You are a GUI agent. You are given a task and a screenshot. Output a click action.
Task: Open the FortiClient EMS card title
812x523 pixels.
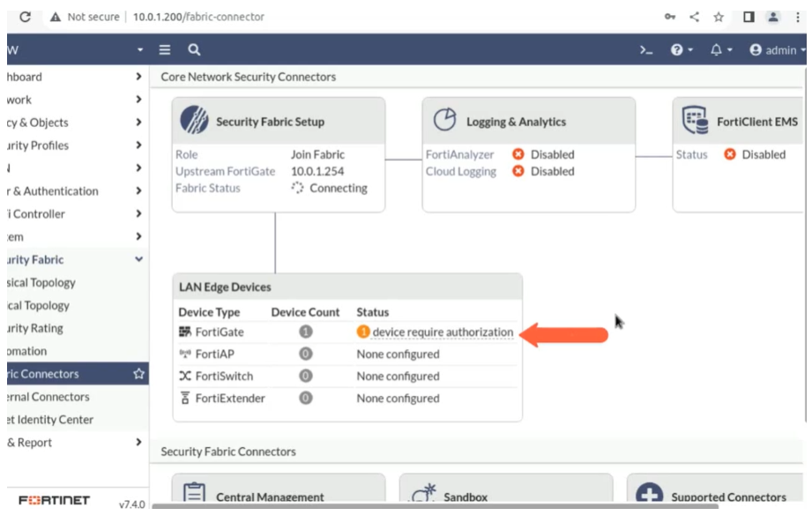(x=757, y=122)
